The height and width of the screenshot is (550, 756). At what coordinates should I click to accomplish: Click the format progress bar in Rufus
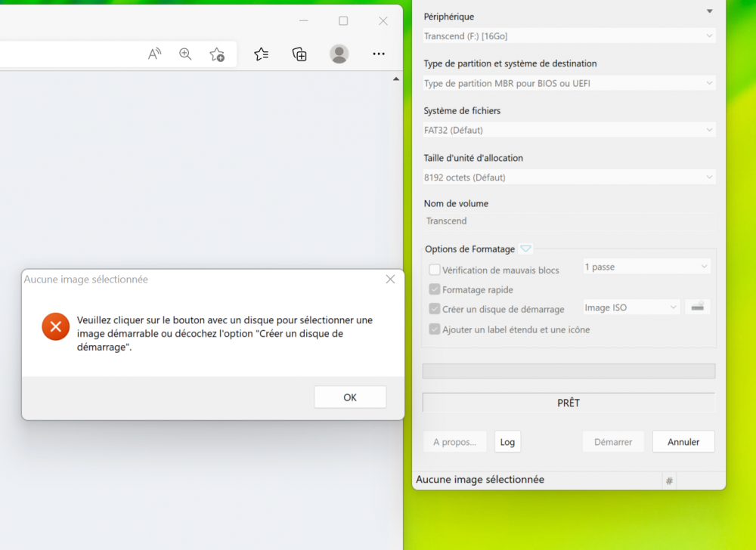click(569, 371)
